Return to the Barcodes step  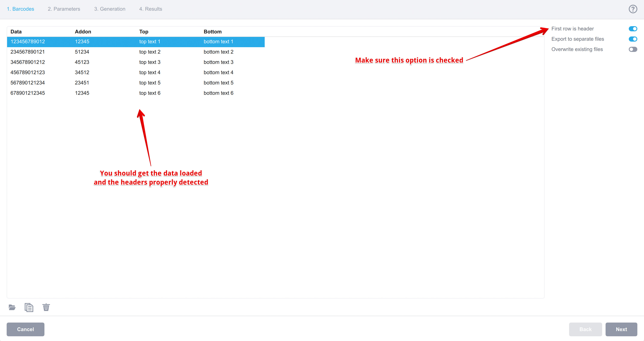click(x=20, y=9)
